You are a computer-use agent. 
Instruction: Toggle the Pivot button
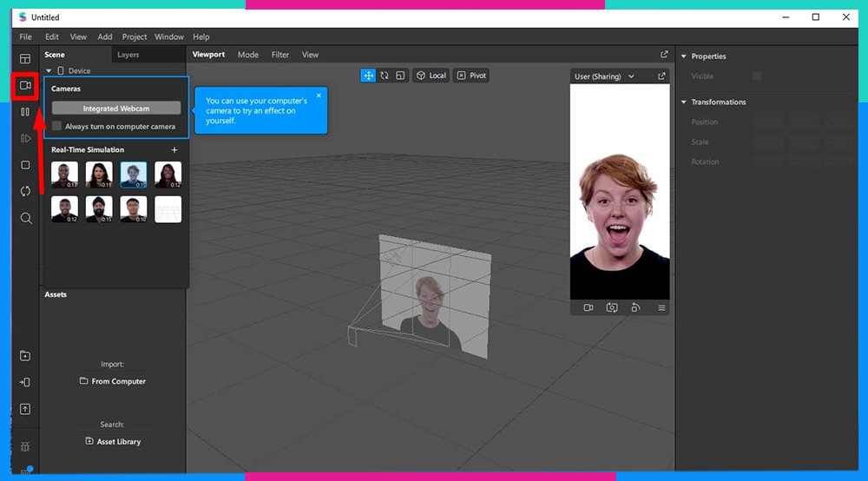coord(471,76)
